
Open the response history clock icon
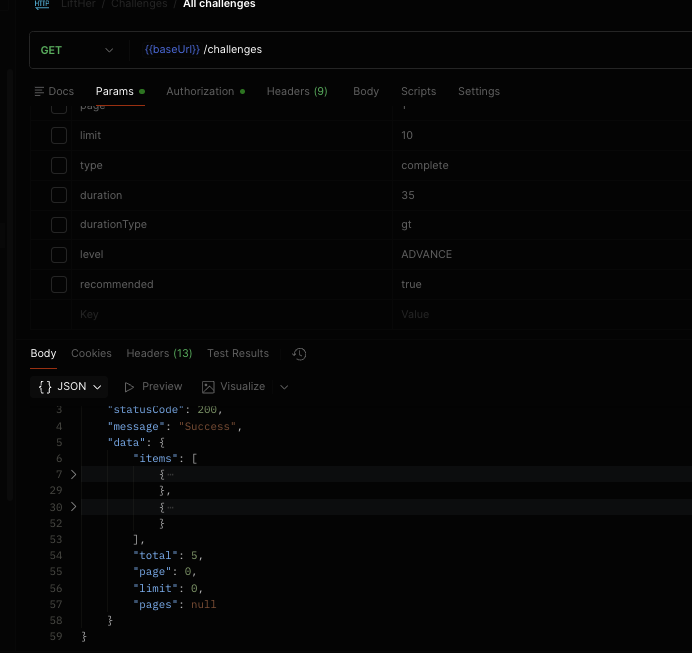(299, 354)
